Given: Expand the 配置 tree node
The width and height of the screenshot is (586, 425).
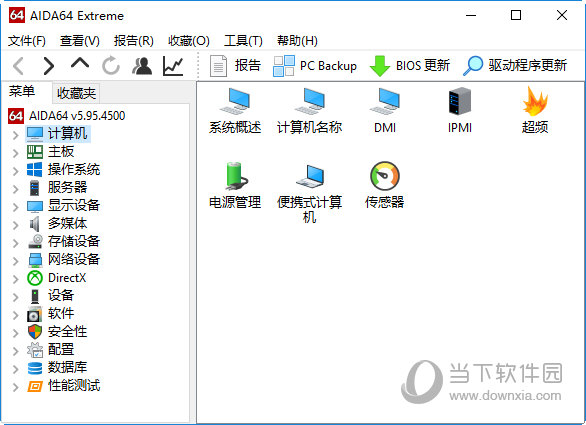Looking at the screenshot, I should point(15,351).
